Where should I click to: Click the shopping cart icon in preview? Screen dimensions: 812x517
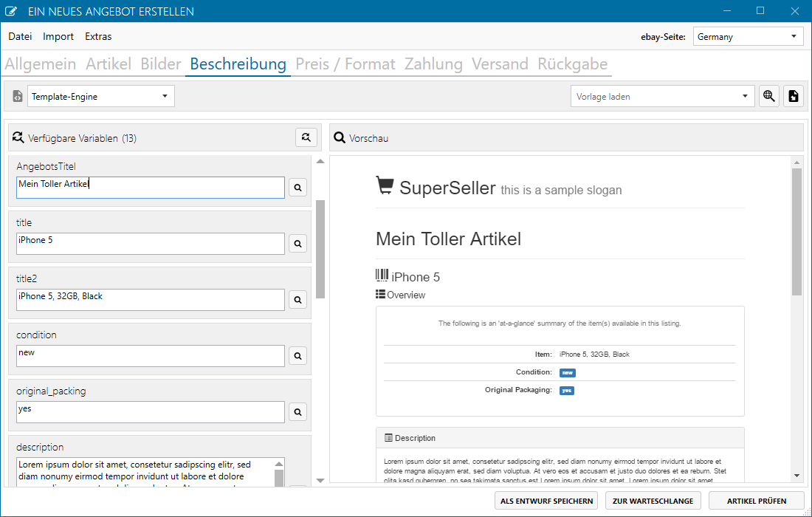[x=385, y=185]
